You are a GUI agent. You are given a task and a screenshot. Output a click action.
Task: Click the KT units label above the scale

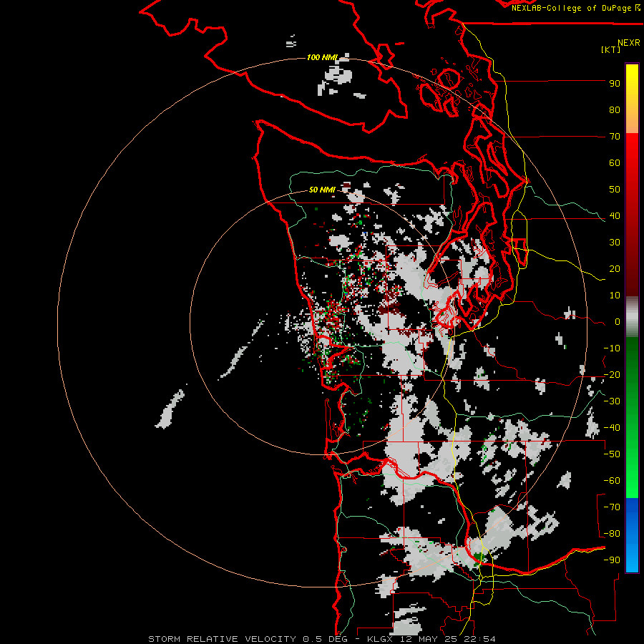click(x=611, y=49)
